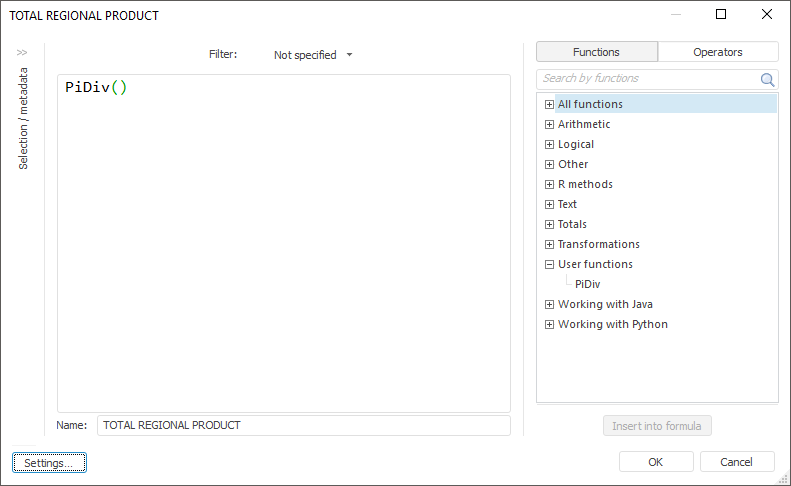
Task: Expand the Logical functions group
Action: point(549,144)
